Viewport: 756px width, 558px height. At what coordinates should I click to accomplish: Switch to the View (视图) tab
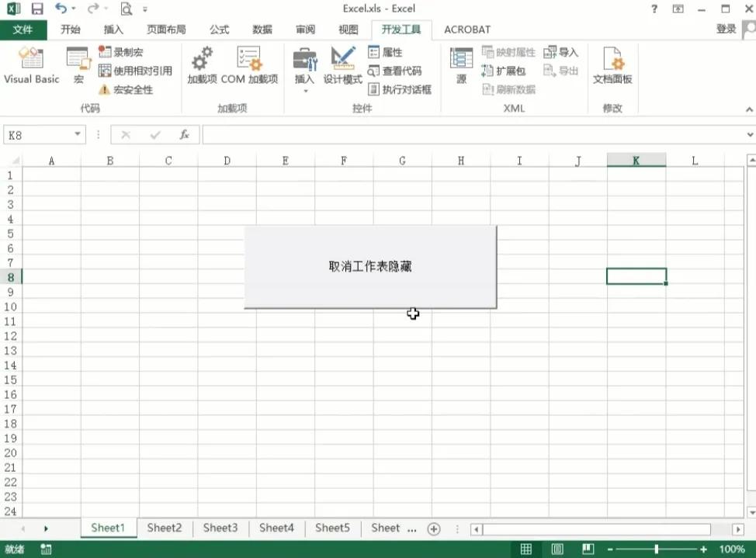click(349, 30)
